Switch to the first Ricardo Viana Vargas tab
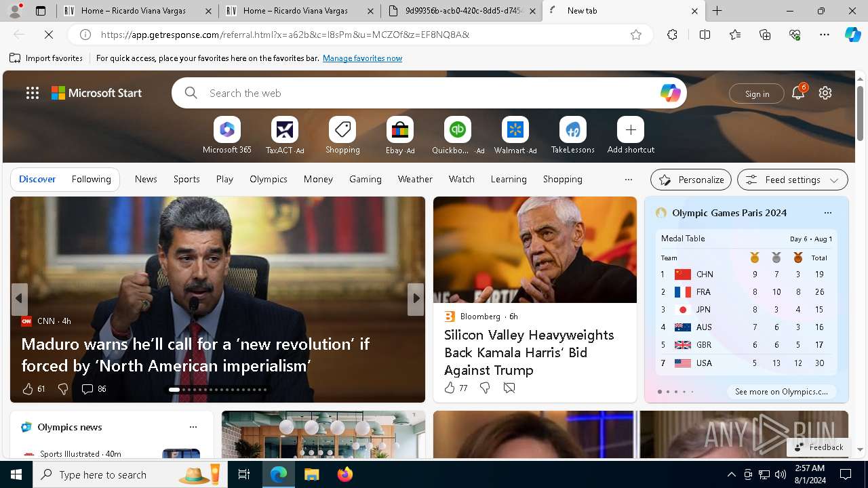 click(137, 11)
